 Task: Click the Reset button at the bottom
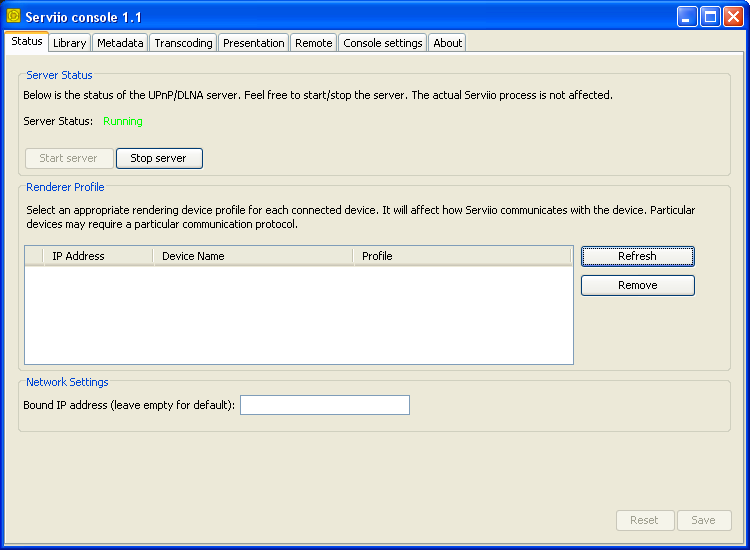coord(644,520)
